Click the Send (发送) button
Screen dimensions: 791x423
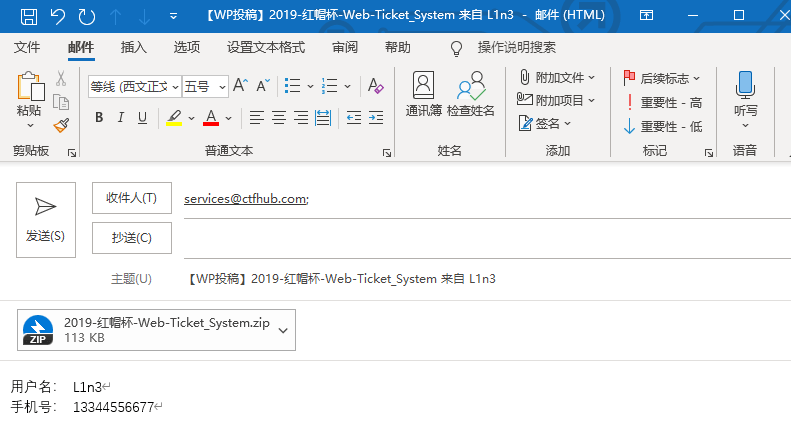(45, 219)
